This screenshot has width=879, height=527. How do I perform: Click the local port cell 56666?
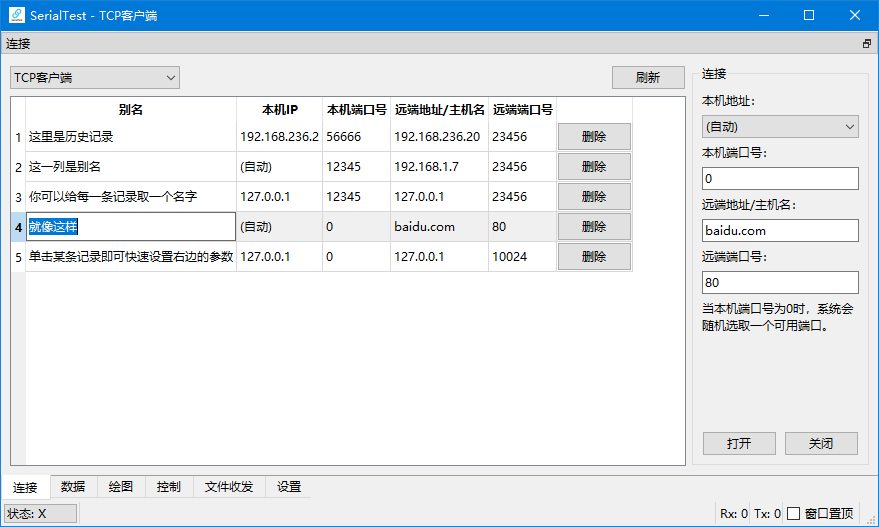pyautogui.click(x=357, y=137)
